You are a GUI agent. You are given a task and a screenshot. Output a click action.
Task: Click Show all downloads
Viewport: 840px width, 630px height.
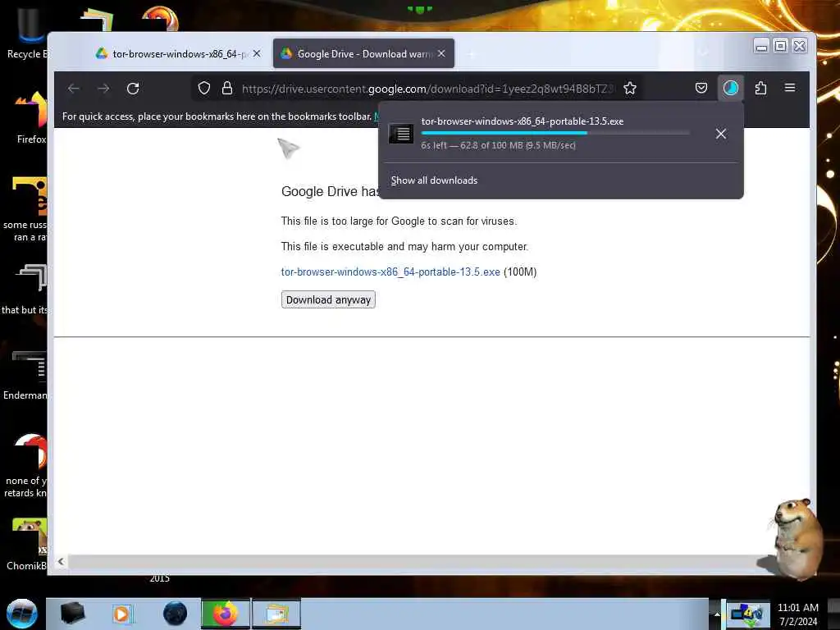pos(434,180)
